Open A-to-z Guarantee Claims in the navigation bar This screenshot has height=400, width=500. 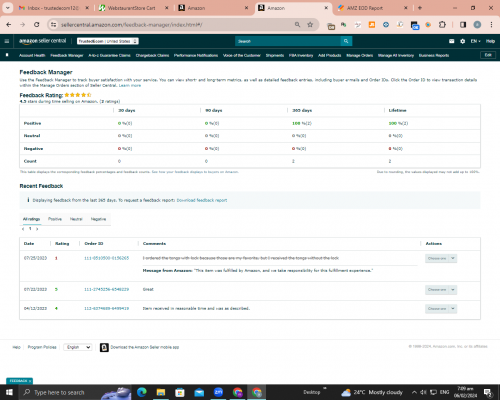coord(109,55)
